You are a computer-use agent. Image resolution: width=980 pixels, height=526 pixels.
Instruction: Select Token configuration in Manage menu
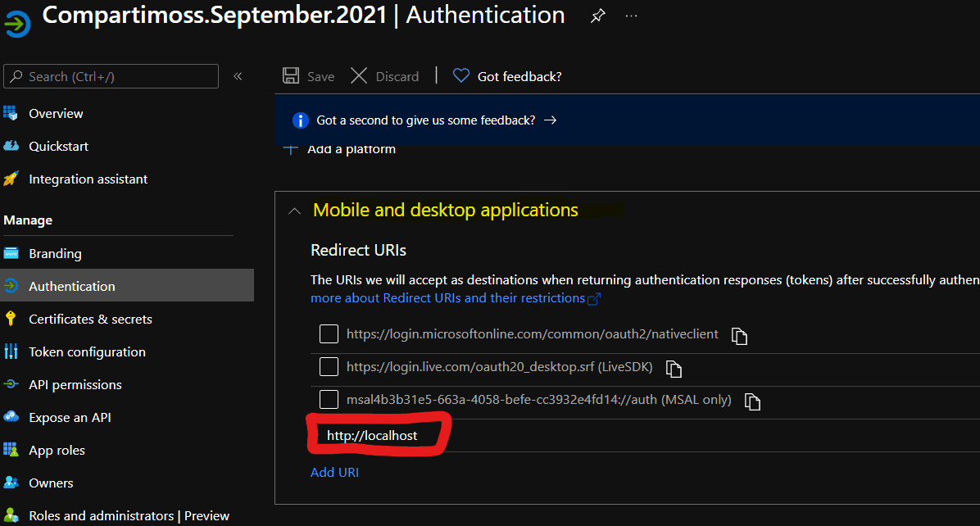point(87,351)
